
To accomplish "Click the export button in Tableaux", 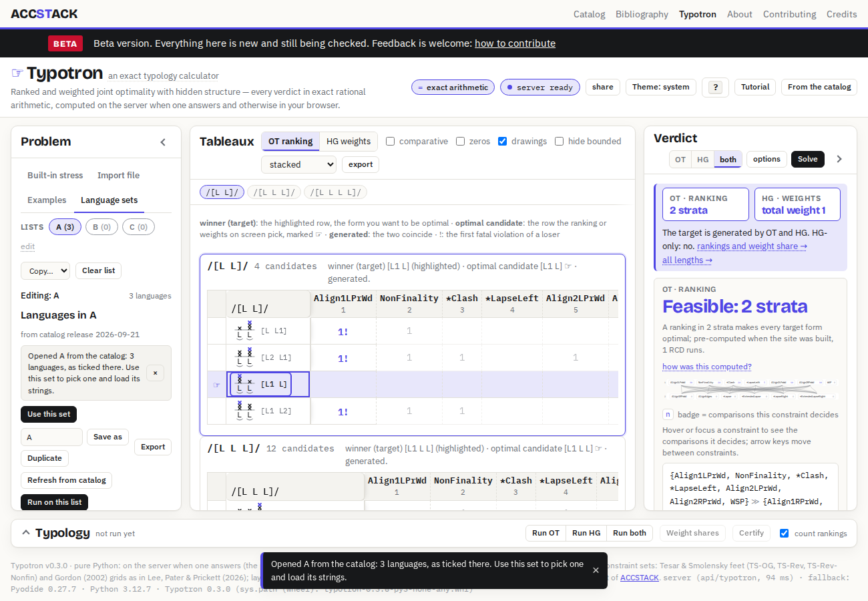I will click(x=361, y=164).
